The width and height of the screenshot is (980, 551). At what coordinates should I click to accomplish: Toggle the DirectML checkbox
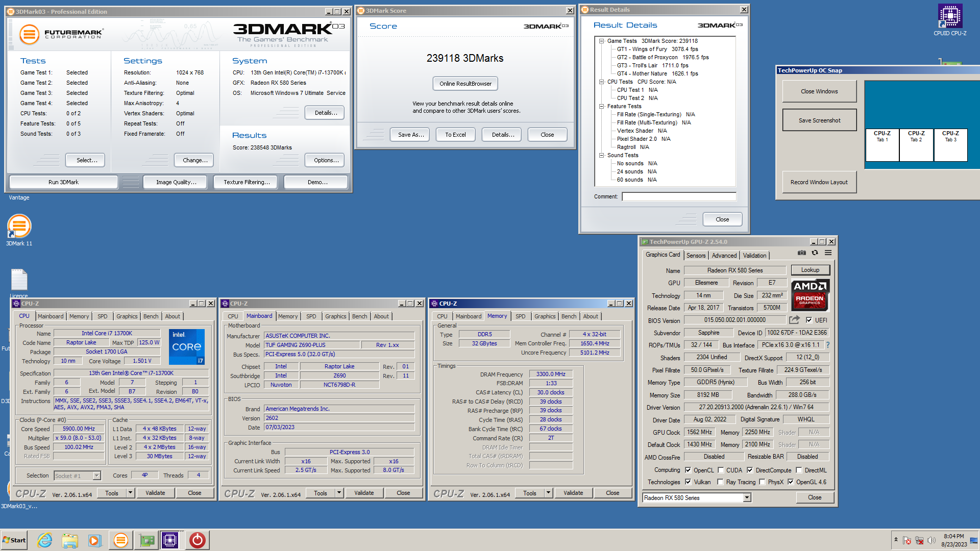point(799,470)
